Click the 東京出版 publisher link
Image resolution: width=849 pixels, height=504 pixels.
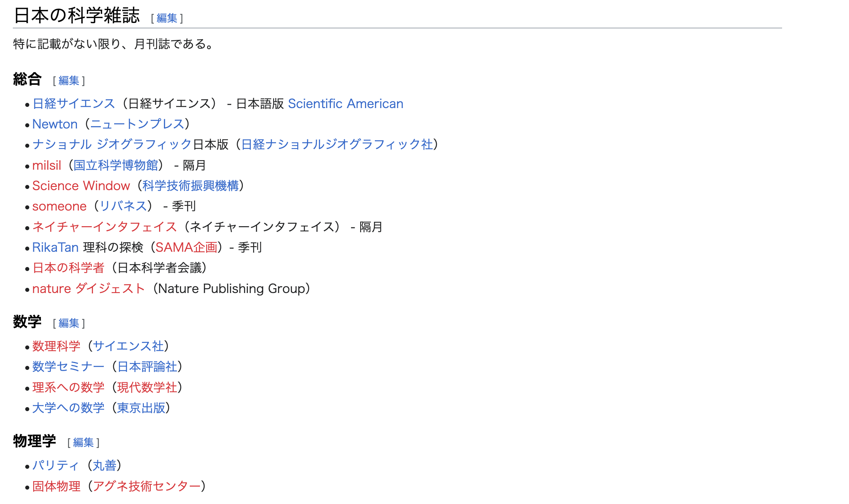141,408
